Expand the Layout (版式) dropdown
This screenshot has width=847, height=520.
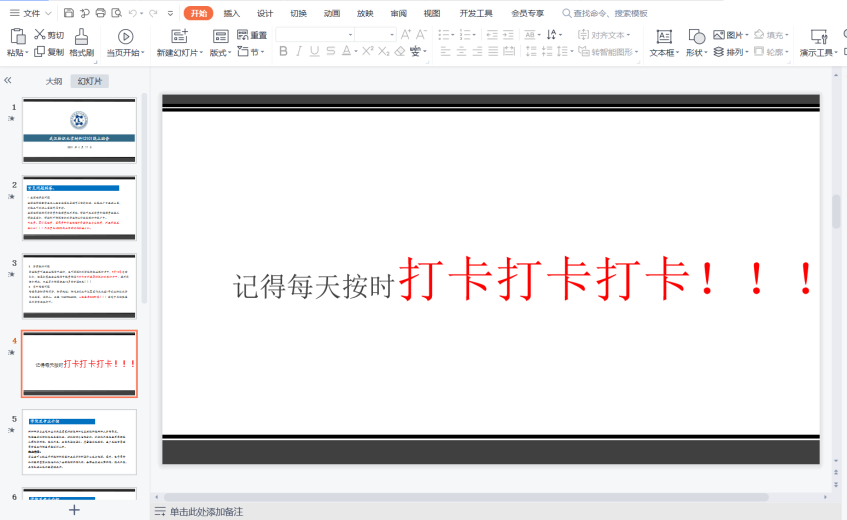220,52
